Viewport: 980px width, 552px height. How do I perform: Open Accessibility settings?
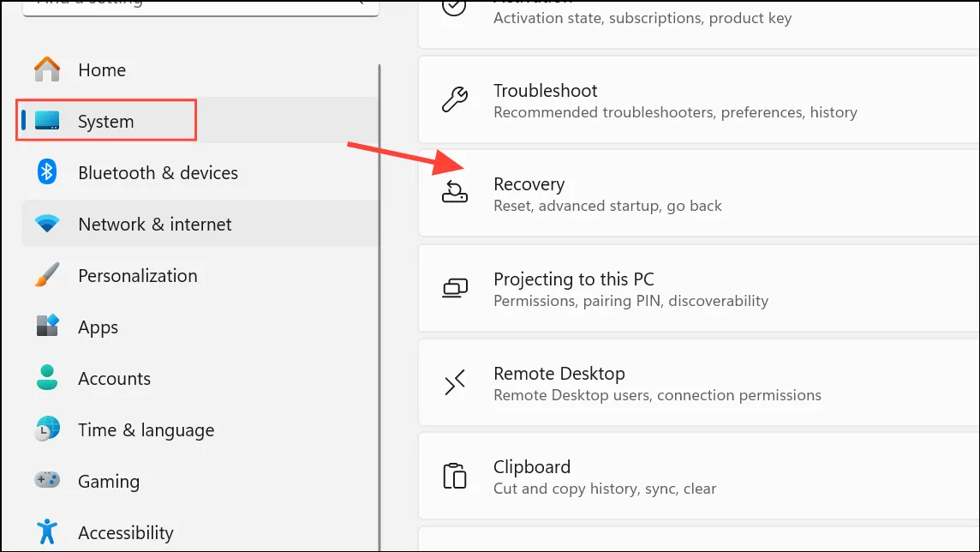pyautogui.click(x=200, y=532)
